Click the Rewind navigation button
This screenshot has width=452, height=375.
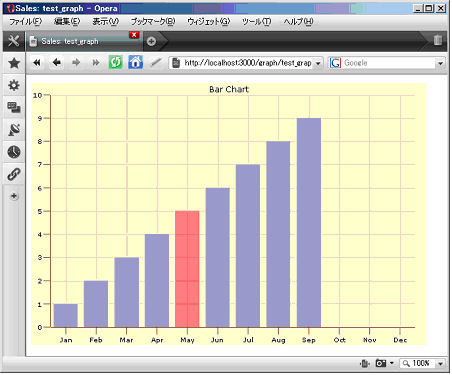[37, 63]
